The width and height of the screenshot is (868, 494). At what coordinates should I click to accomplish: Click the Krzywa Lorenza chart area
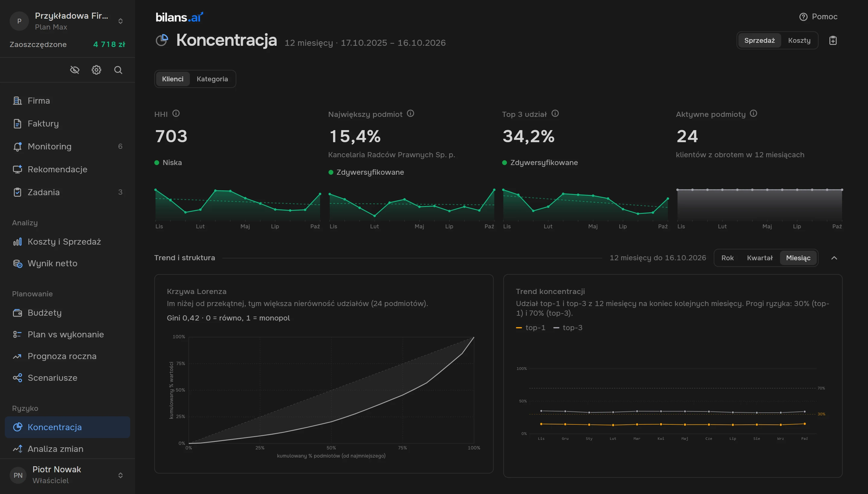pos(331,390)
